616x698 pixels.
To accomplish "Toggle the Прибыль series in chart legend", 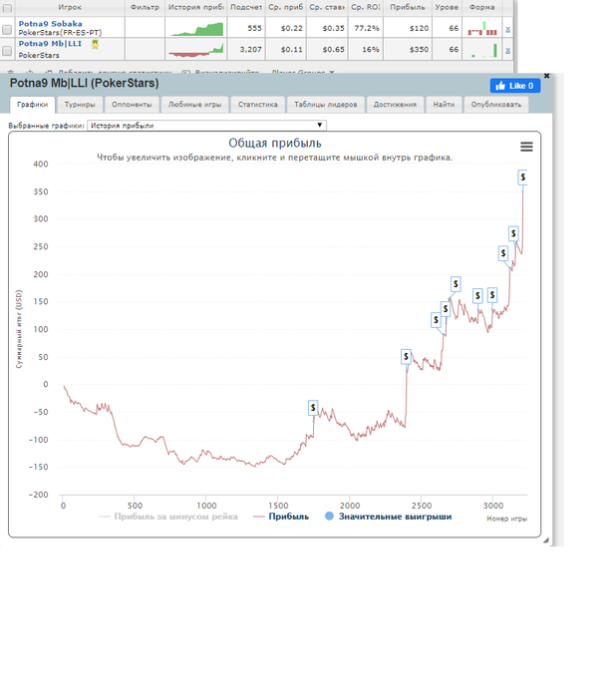I will (x=281, y=517).
